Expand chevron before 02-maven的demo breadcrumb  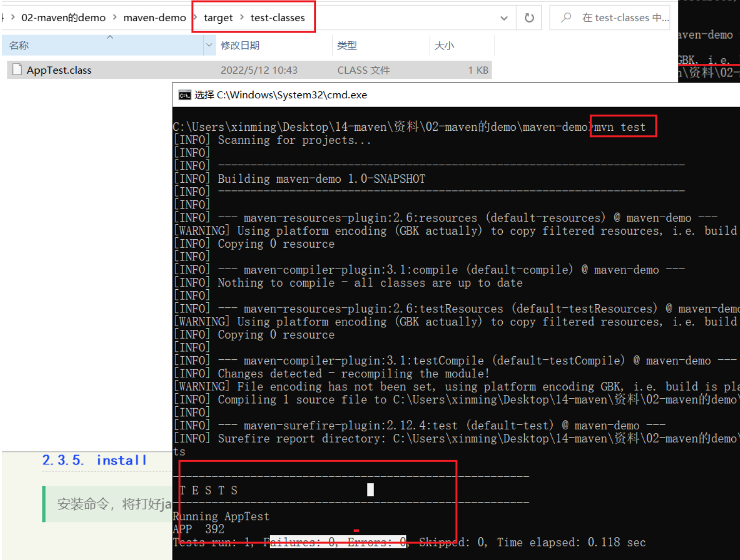coord(13,17)
